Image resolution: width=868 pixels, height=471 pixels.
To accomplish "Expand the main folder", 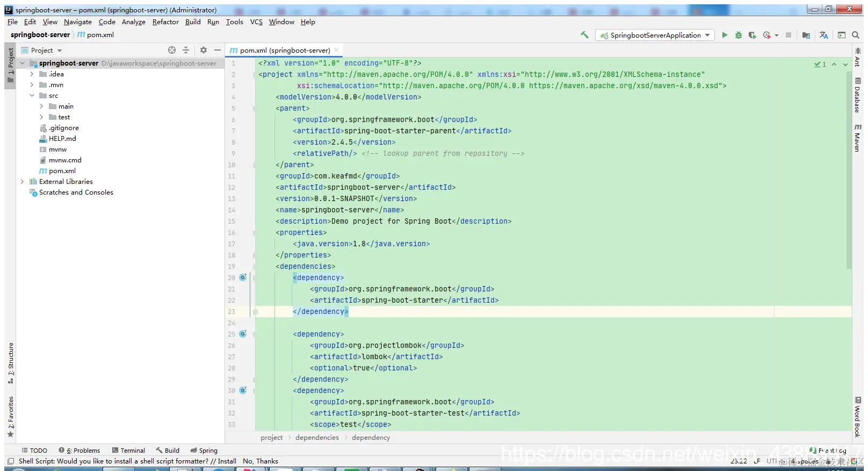I will point(41,106).
